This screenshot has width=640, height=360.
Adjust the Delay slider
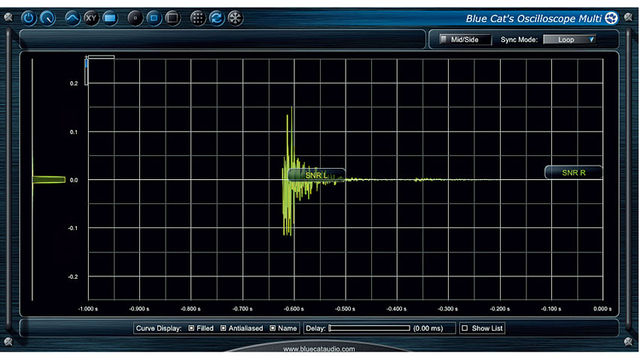tap(369, 328)
